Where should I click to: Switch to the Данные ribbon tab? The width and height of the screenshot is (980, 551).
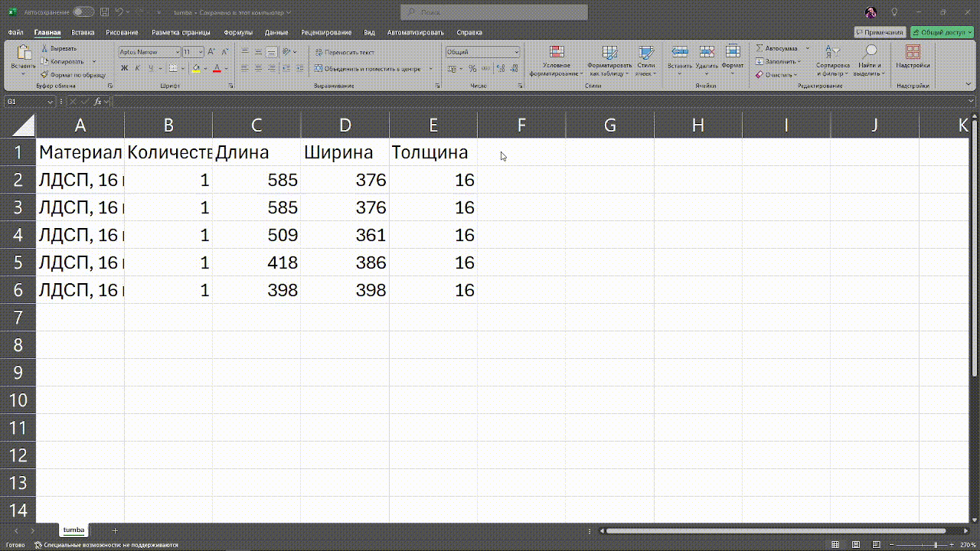point(276,33)
